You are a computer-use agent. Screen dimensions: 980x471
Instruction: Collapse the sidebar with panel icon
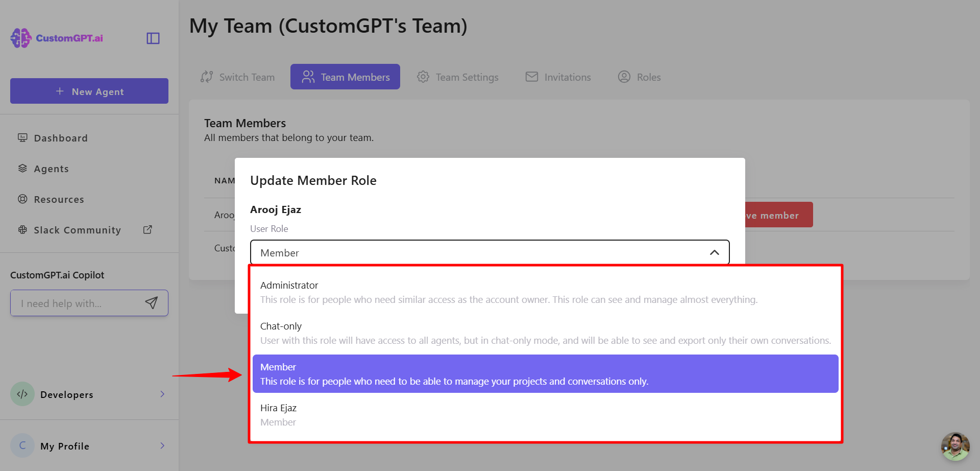click(153, 38)
